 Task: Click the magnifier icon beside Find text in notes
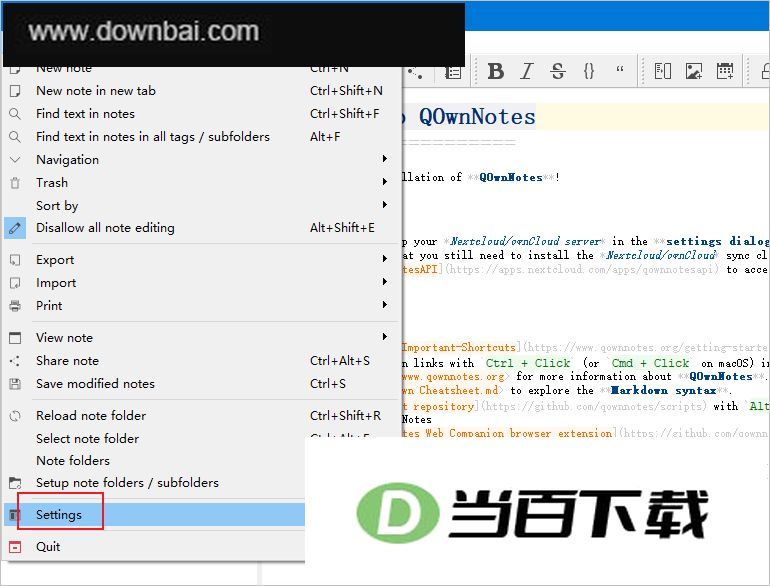(15, 114)
